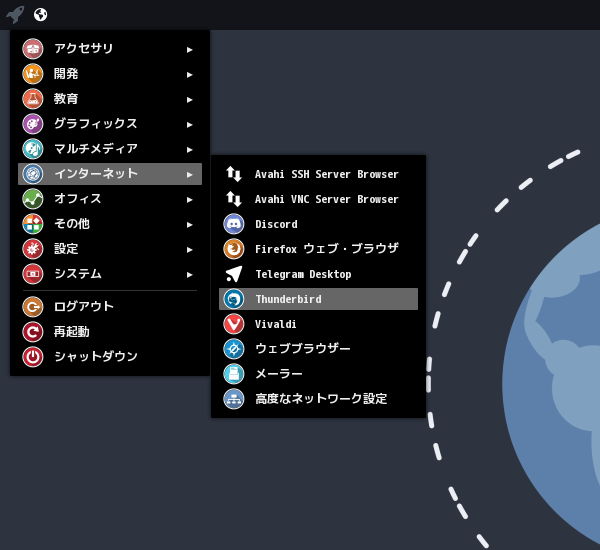The image size is (600, 550).
Task: Expand the グラフィックス submenu arrow
Action: [189, 125]
